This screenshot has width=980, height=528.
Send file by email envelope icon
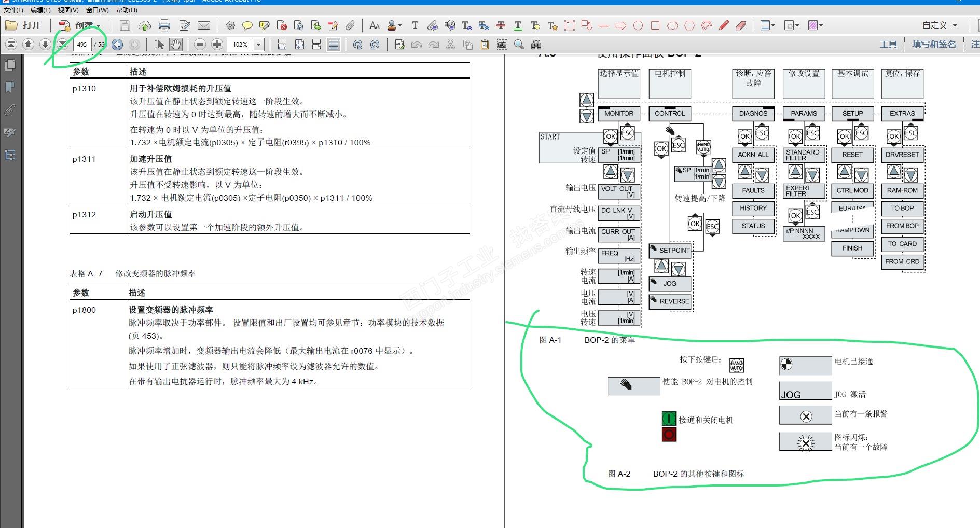(204, 25)
